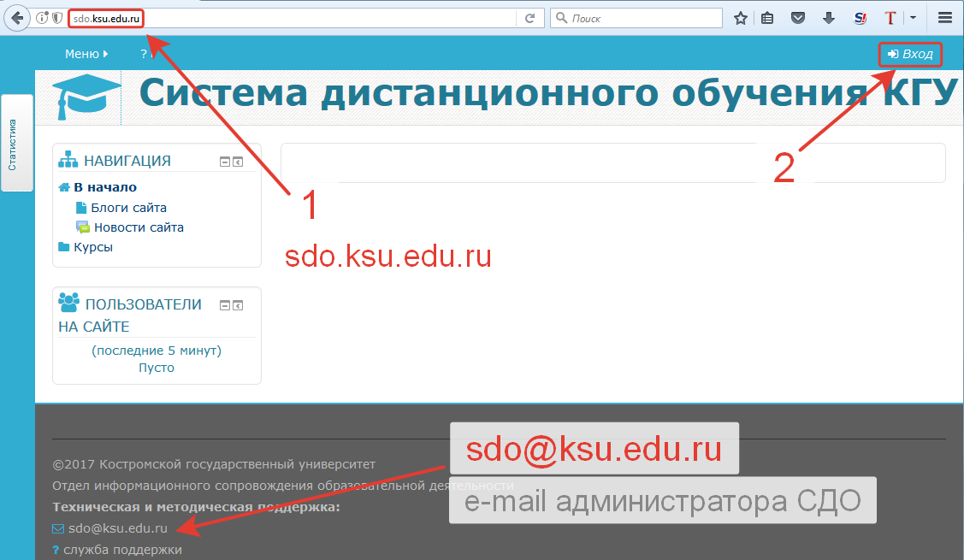Click the Навигация block sitemap icon
This screenshot has height=560, width=964.
tap(68, 160)
